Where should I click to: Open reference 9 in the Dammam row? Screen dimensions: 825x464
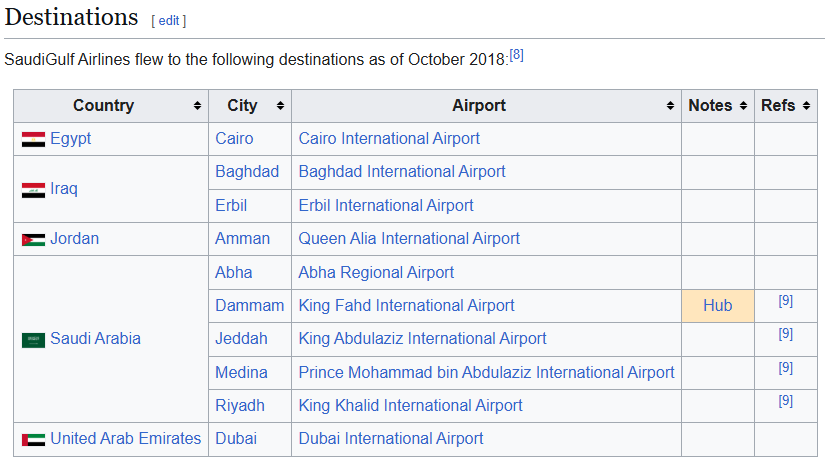coord(785,301)
